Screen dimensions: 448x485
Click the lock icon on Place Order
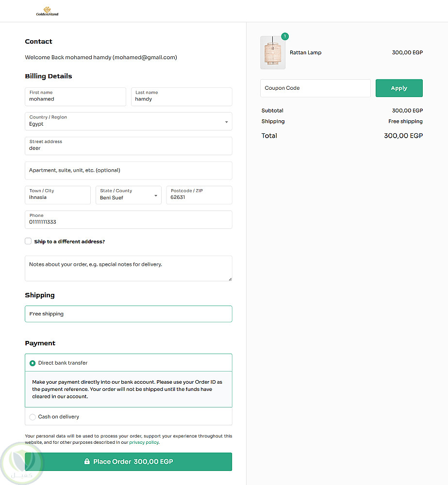pyautogui.click(x=87, y=462)
